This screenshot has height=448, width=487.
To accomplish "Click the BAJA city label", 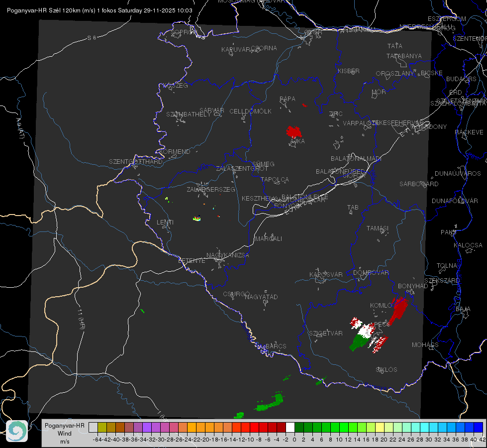I will coord(463,309).
